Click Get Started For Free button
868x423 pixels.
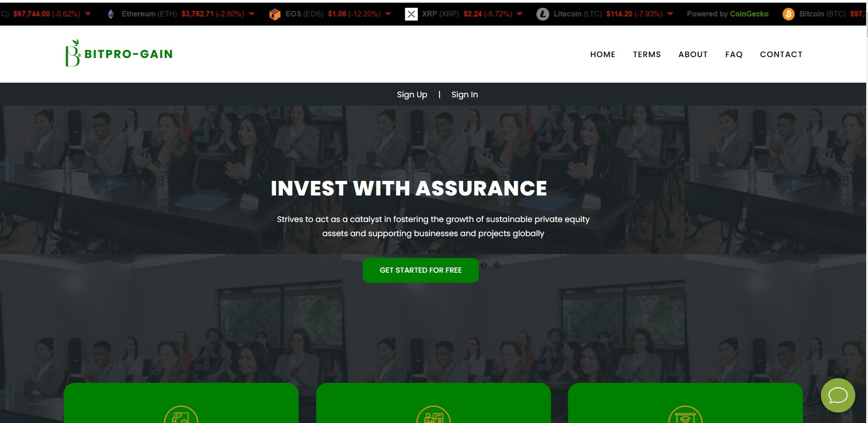[421, 270]
